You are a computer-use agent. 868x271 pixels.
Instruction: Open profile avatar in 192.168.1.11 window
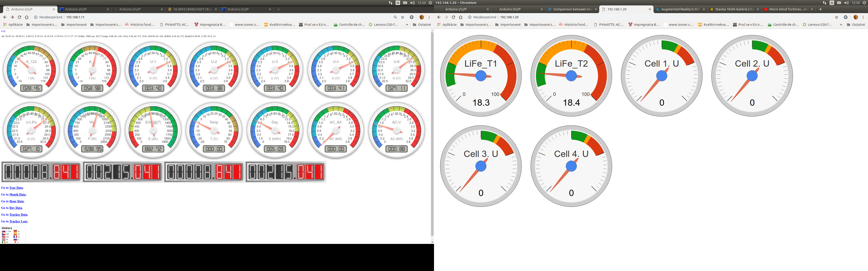point(422,17)
